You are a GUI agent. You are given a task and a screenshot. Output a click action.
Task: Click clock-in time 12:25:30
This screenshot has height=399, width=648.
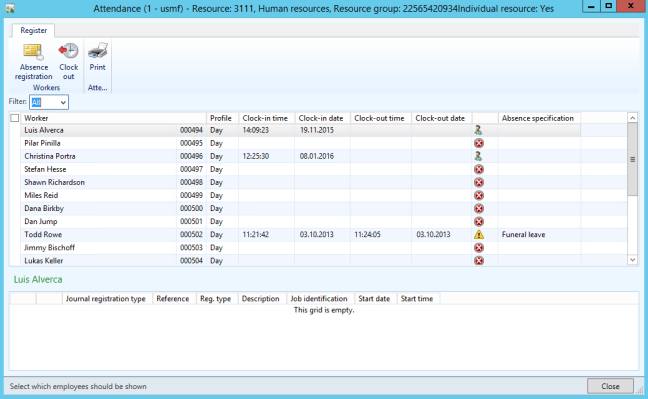tap(255, 156)
